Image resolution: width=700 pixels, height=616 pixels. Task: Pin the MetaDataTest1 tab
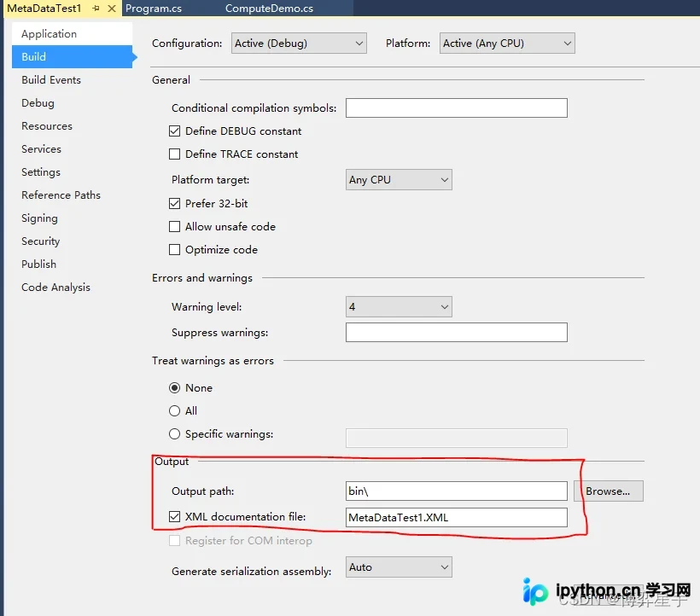pyautogui.click(x=96, y=8)
